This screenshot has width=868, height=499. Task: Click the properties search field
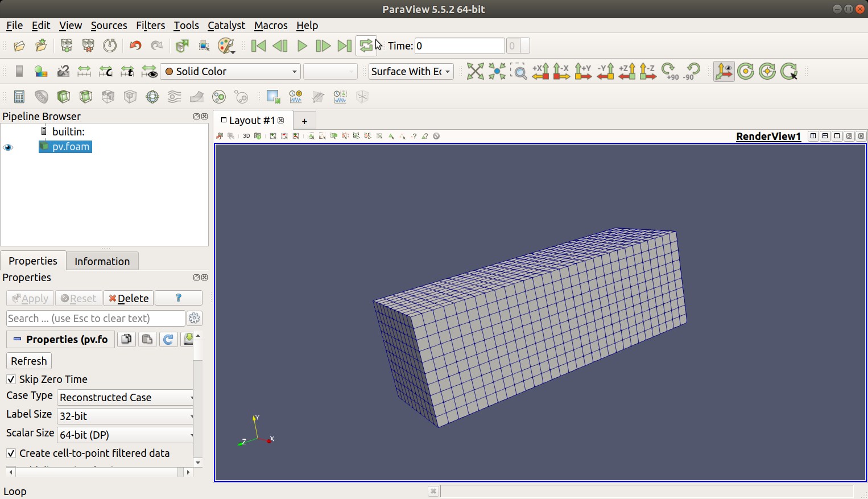(x=95, y=319)
